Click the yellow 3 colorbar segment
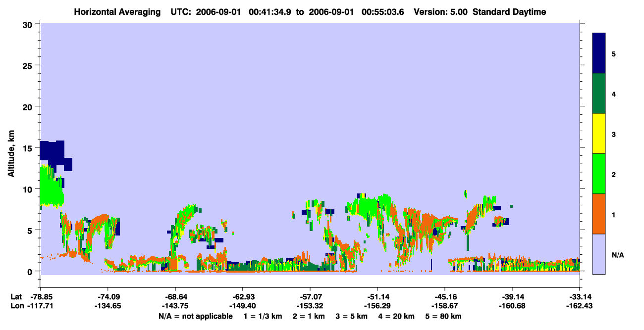 [599, 134]
